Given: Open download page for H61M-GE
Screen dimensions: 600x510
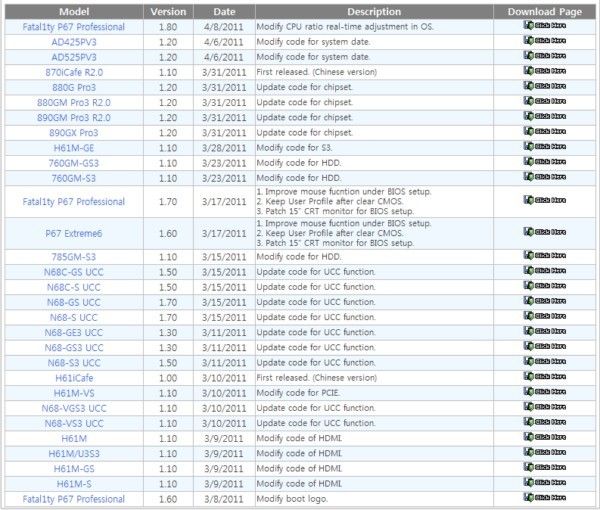Looking at the screenshot, I should tap(545, 147).
